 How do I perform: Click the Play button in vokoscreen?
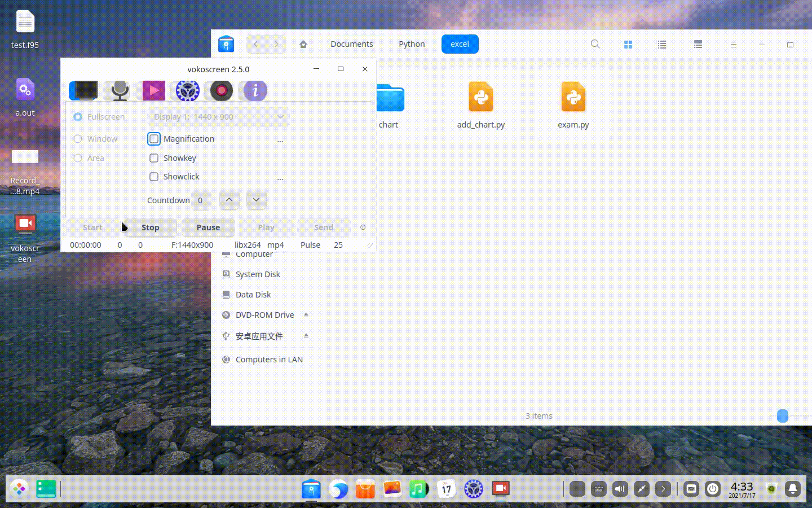(266, 227)
